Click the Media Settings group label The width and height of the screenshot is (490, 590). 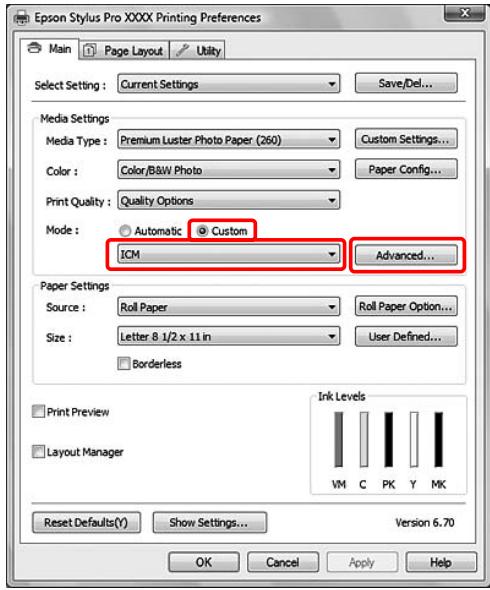75,119
